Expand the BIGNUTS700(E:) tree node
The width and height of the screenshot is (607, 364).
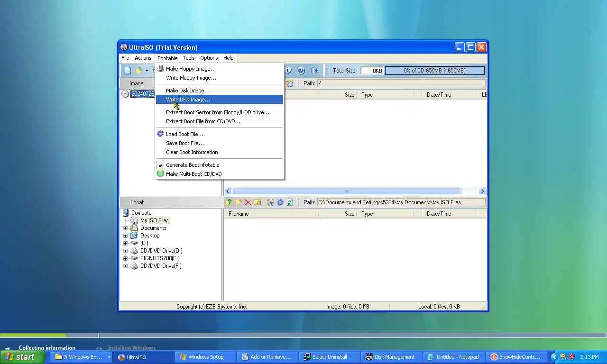[126, 258]
